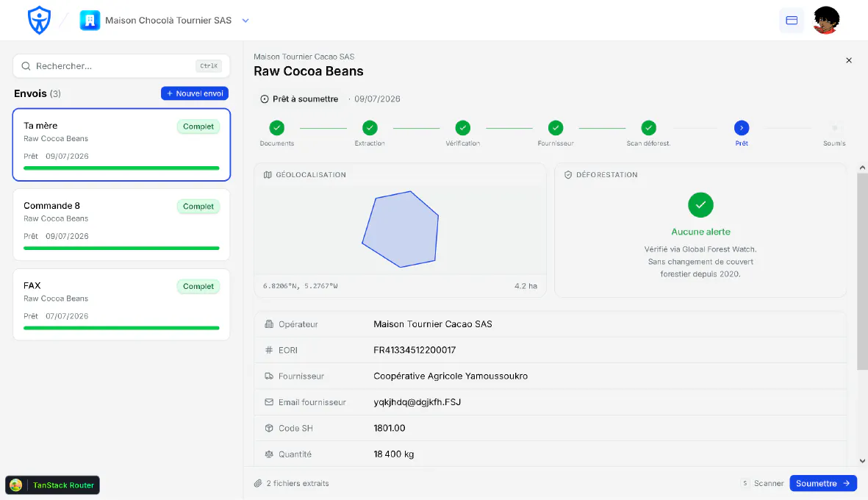Click Coopérative Agricole Yamoussoukro value
This screenshot has width=868, height=500.
point(451,376)
